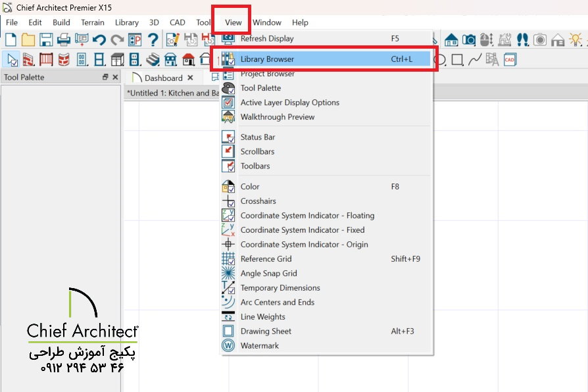Select the red Railing tool
The width and height of the screenshot is (588, 392).
pyautogui.click(x=46, y=59)
